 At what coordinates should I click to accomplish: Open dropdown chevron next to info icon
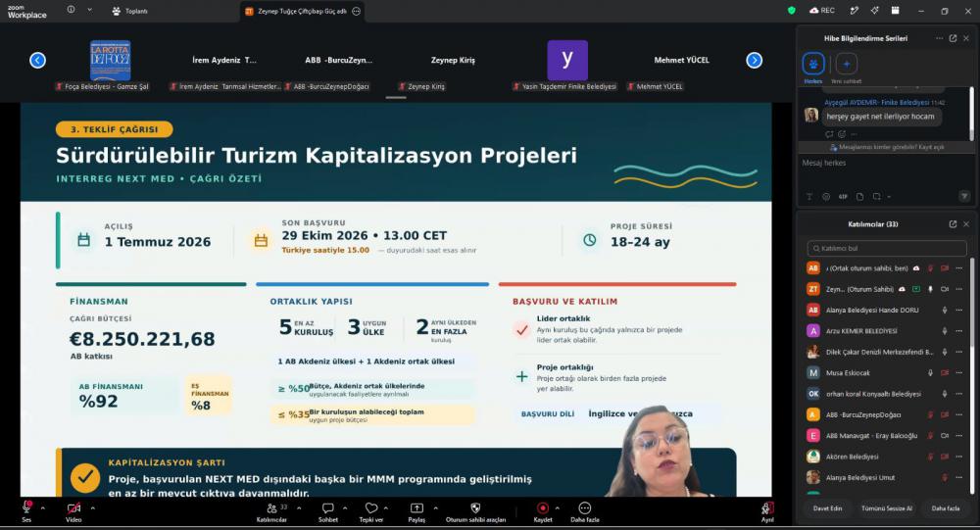(89, 10)
